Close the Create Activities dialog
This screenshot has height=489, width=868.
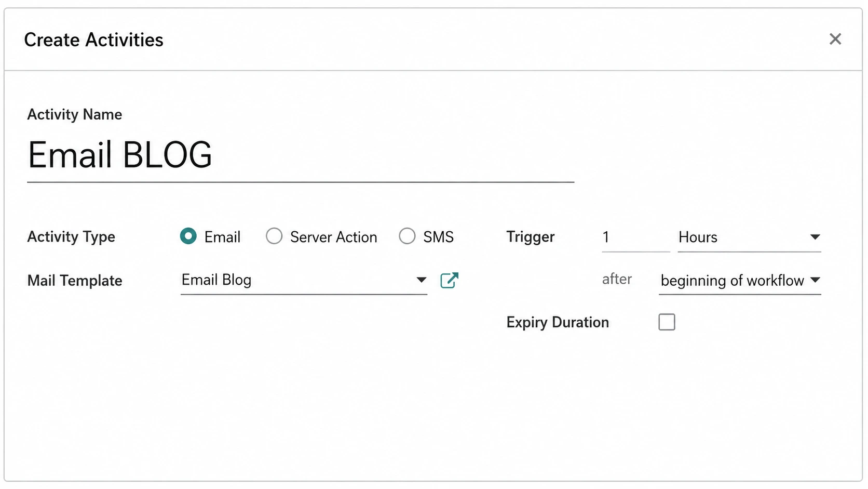click(835, 39)
